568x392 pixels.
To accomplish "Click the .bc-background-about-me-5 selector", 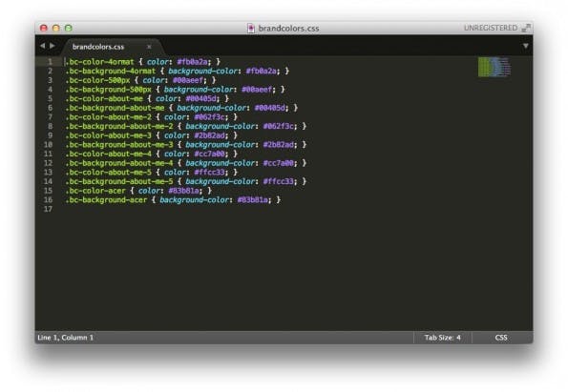I will [119, 182].
